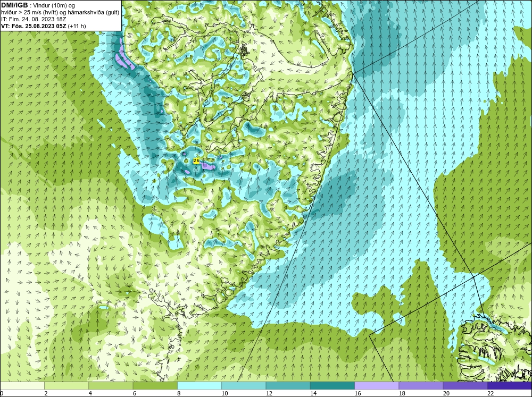Viewport: 532px width, 397px height.
Task: Select the 2–4 m/s legend color swatch
Action: click(x=66, y=386)
